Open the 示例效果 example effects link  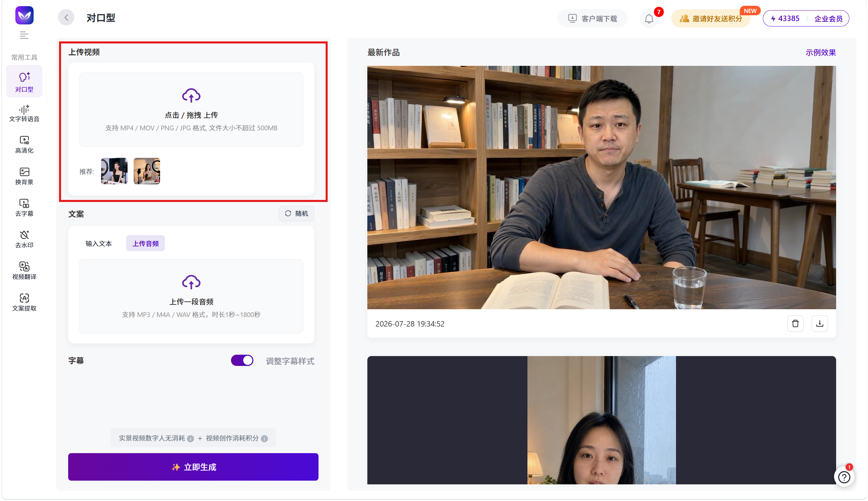[821, 52]
